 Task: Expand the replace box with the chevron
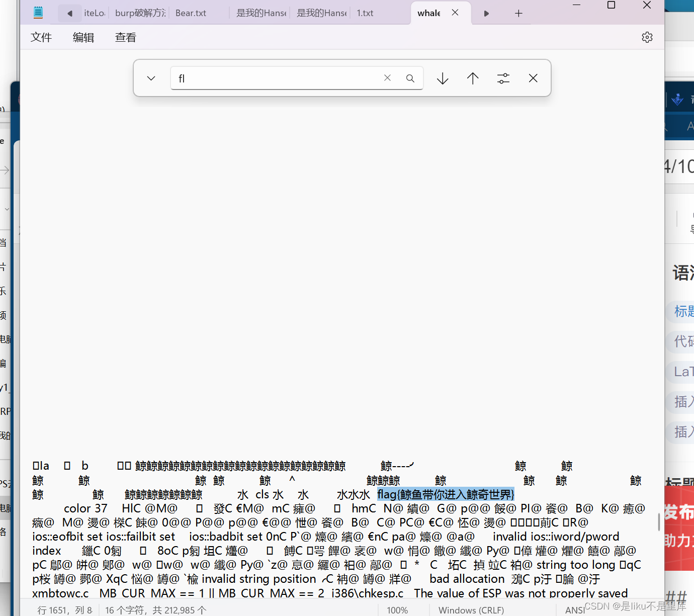click(151, 78)
